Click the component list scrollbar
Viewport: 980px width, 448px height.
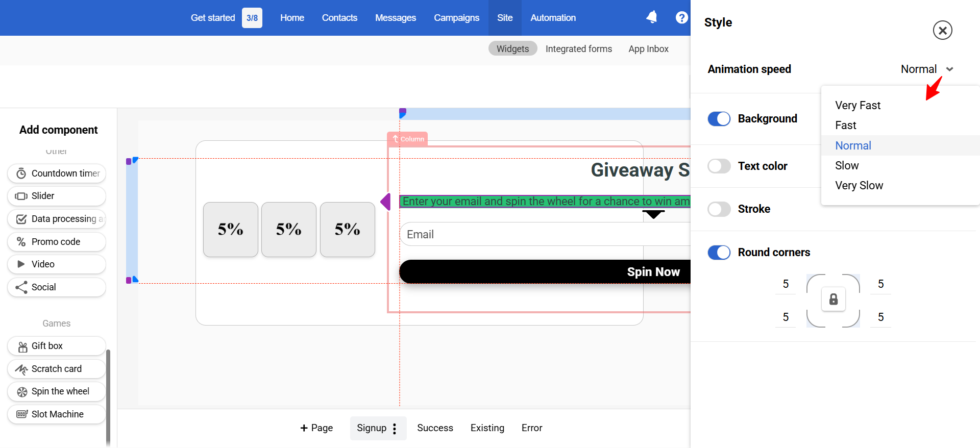pos(108,398)
